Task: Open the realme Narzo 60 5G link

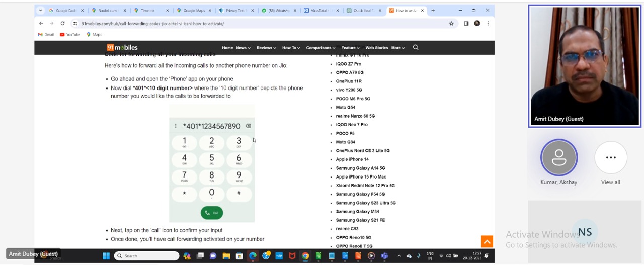Action: click(x=355, y=116)
